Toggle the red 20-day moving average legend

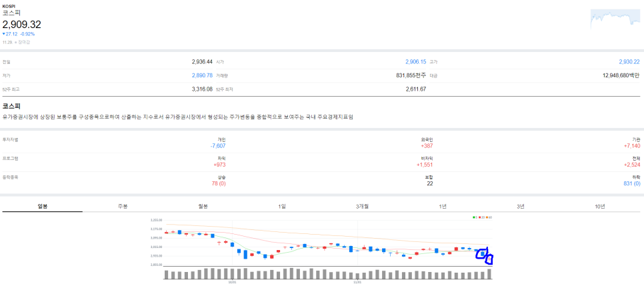pyautogui.click(x=481, y=217)
